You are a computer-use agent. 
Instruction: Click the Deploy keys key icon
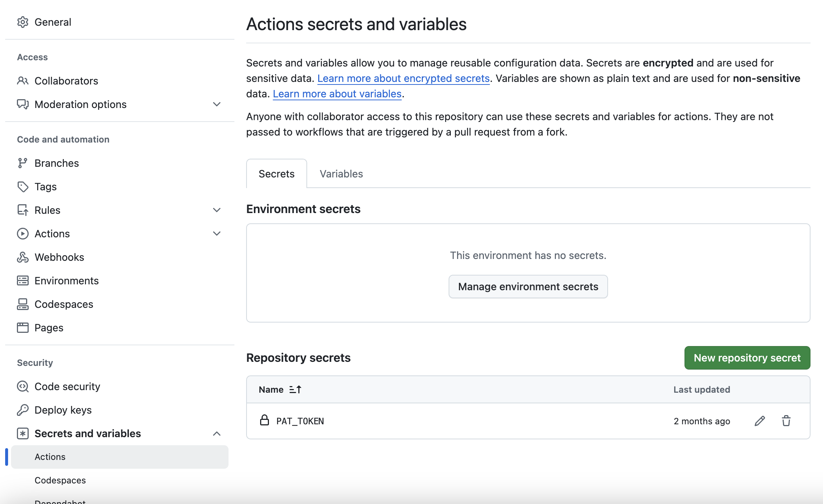click(23, 410)
